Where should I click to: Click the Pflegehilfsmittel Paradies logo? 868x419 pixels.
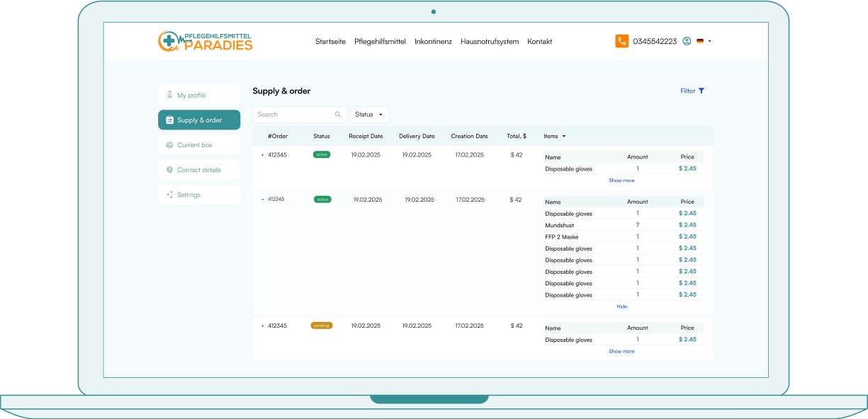point(205,41)
